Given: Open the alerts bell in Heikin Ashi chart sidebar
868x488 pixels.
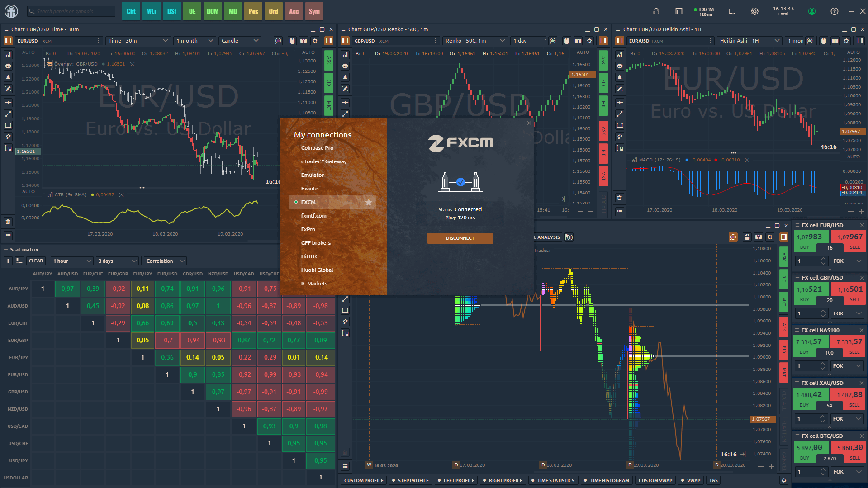Looking at the screenshot, I should [x=620, y=77].
